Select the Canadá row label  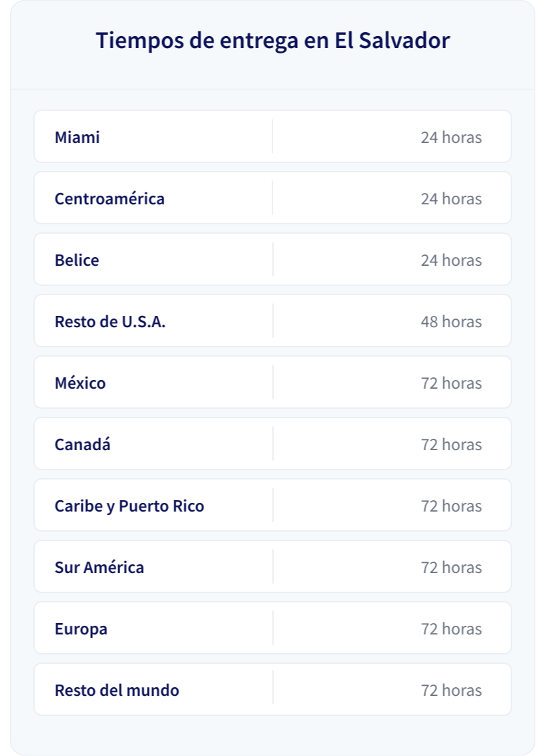click(x=82, y=444)
